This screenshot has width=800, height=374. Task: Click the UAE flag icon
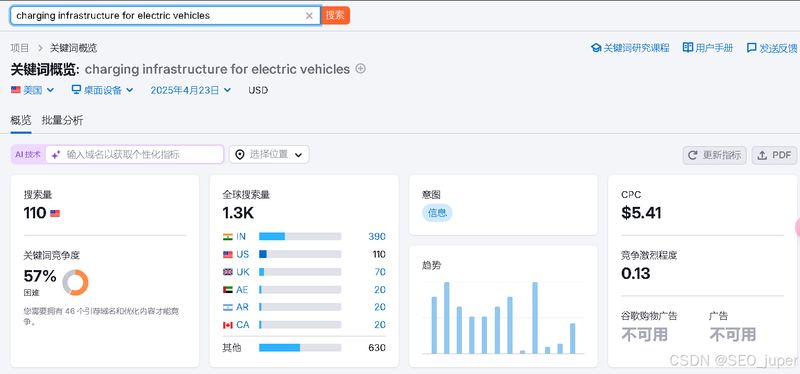pos(228,290)
